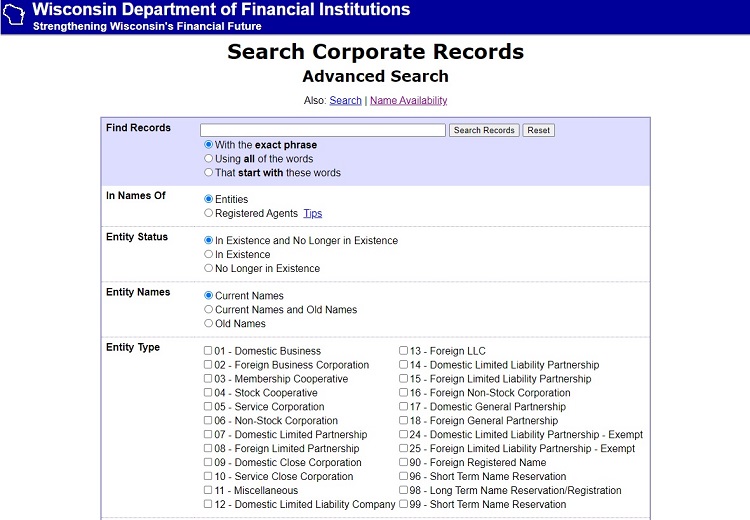
Task: Check 06 - Non-Stock Corporation
Action: [208, 420]
